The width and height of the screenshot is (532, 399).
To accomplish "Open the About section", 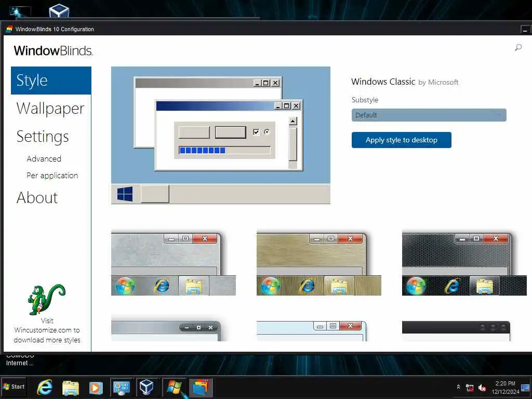I will tap(37, 198).
